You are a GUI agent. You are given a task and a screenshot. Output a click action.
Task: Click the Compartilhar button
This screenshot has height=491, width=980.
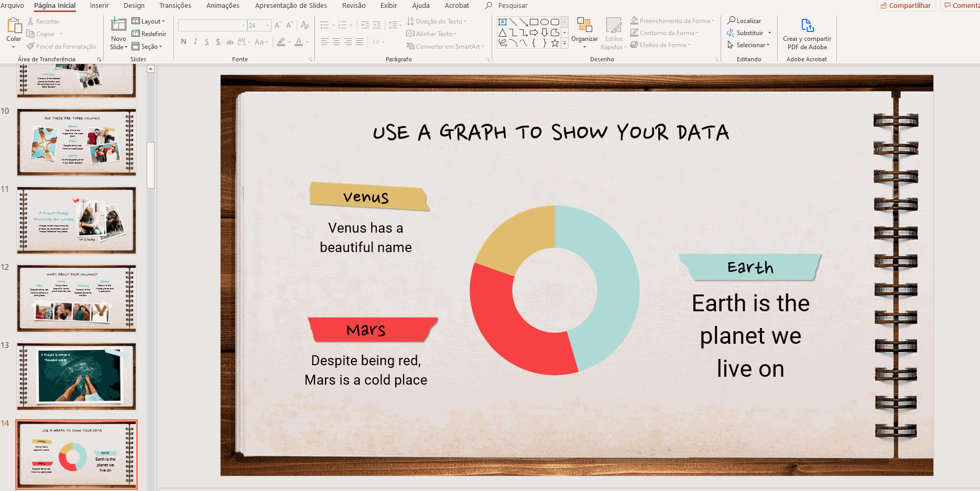pos(906,5)
